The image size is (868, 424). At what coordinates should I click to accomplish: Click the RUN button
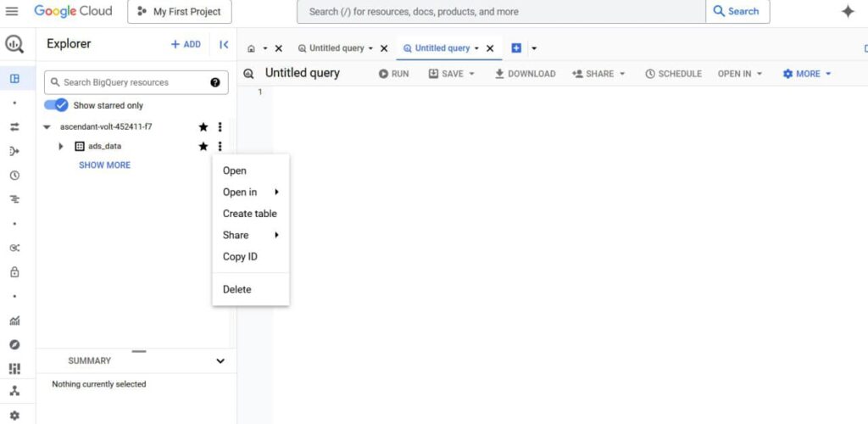tap(393, 74)
